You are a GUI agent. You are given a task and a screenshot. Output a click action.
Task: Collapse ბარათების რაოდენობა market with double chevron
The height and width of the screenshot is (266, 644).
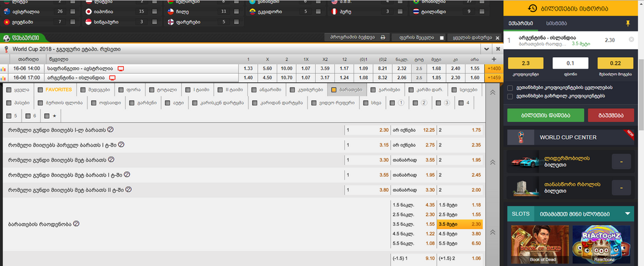(494, 232)
